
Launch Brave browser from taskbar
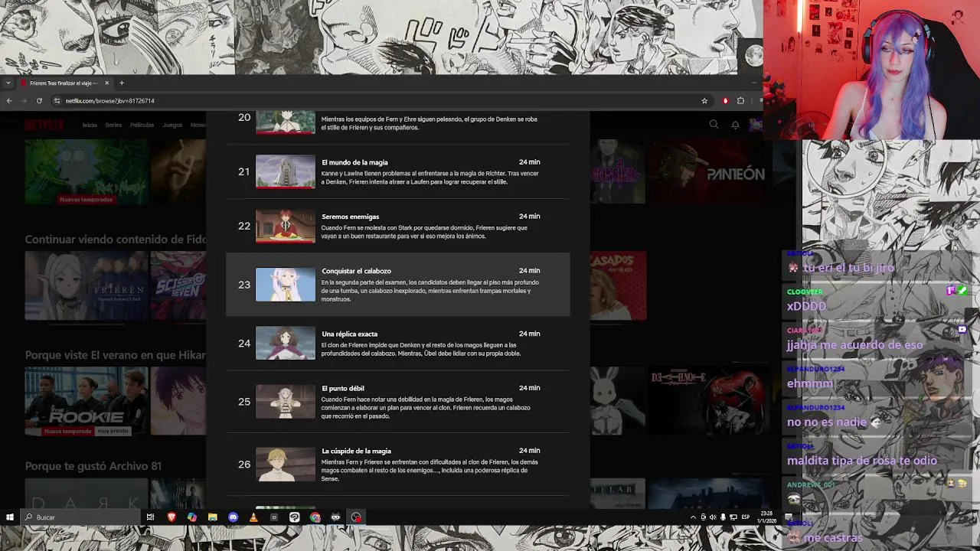point(171,517)
